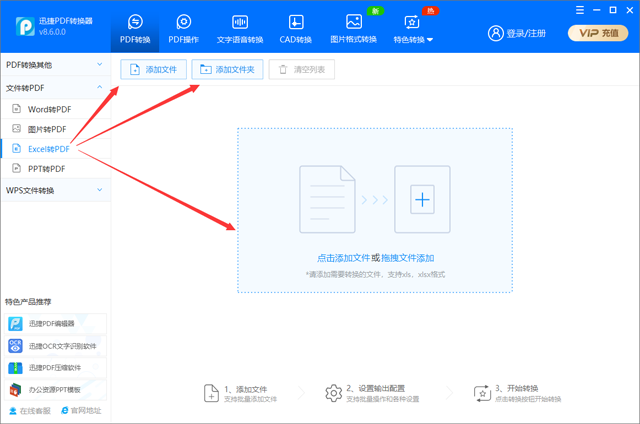Click the 迅捷PDF编辑器 app icon

[x=16, y=324]
